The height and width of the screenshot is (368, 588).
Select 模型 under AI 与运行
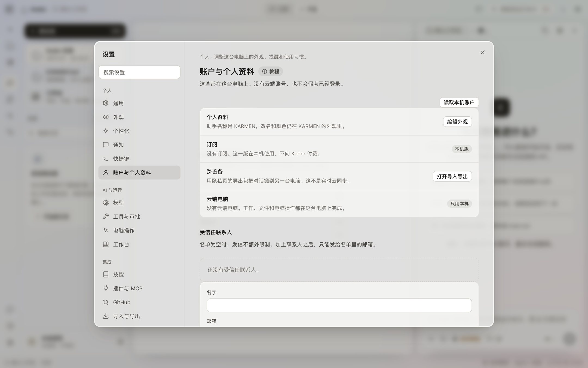point(139,203)
